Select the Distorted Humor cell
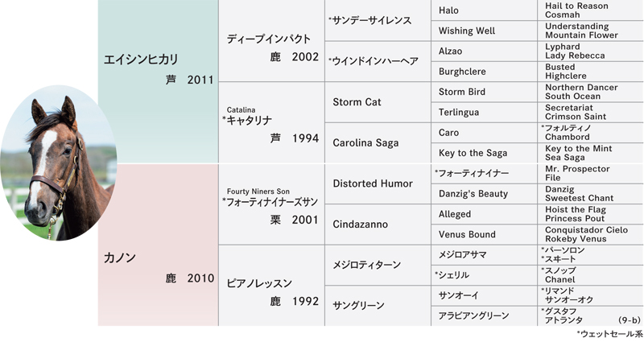644x342 pixels. [378, 183]
